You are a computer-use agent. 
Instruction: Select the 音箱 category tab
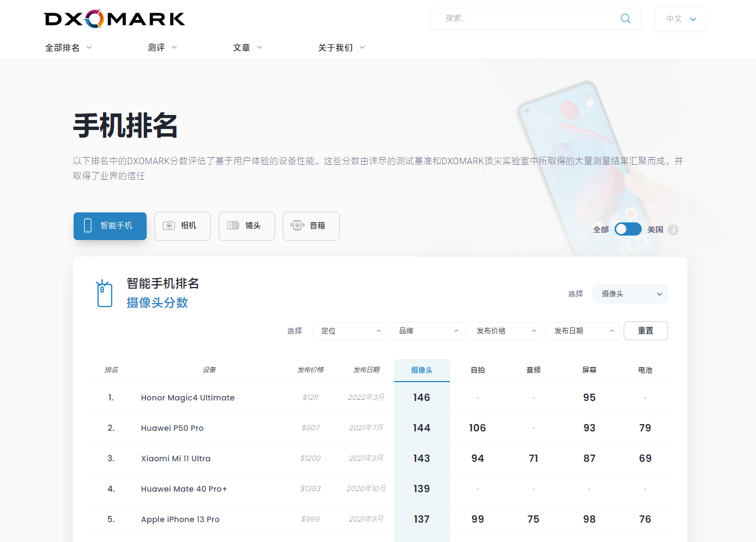[x=311, y=226]
